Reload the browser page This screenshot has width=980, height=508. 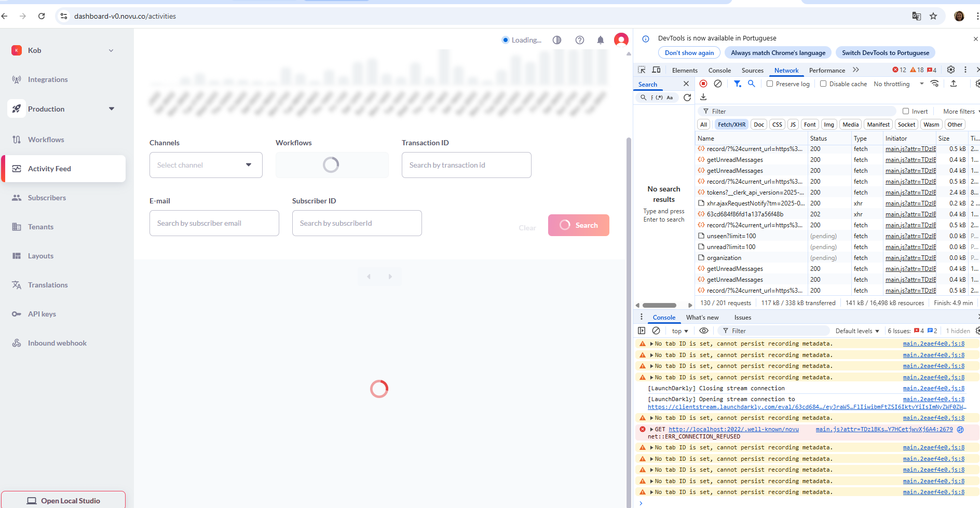click(x=42, y=16)
